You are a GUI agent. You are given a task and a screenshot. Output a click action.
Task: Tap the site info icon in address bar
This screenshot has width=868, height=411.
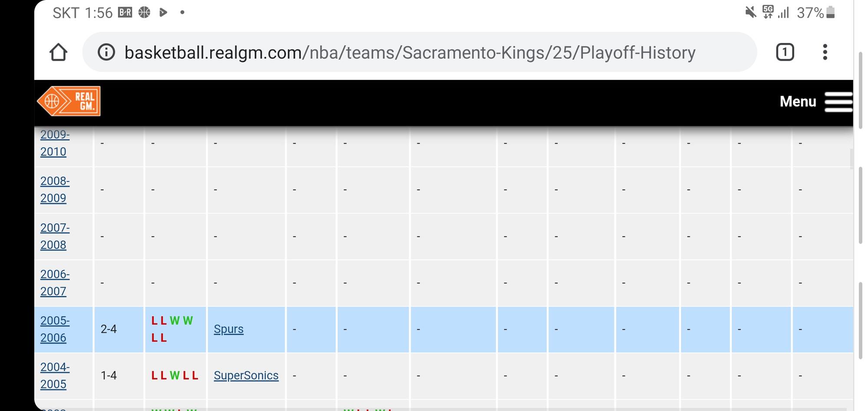click(x=106, y=53)
